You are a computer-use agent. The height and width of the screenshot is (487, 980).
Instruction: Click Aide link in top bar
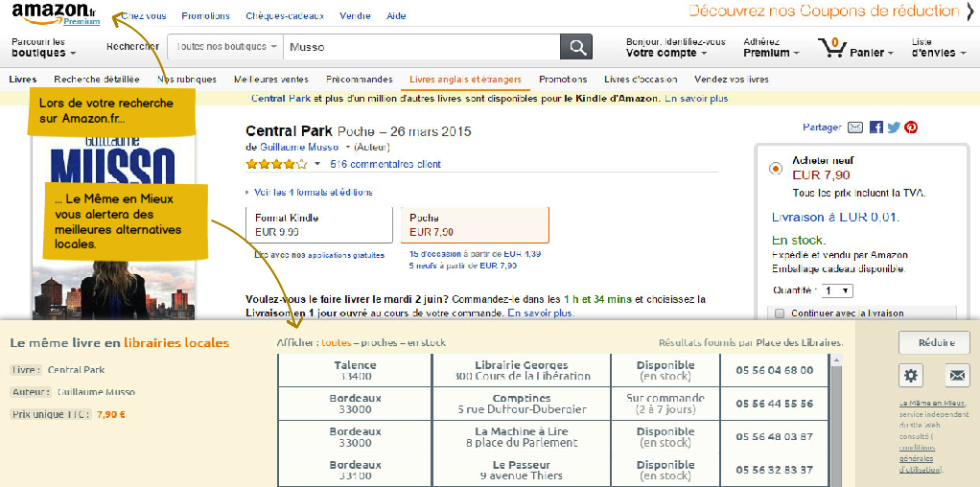(x=396, y=15)
